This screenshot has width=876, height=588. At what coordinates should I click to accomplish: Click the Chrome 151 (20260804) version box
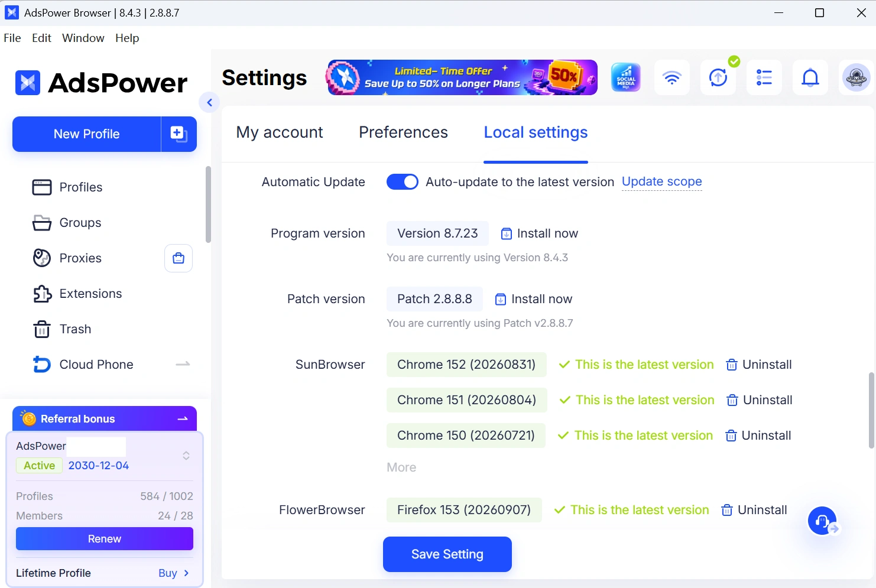coord(467,400)
